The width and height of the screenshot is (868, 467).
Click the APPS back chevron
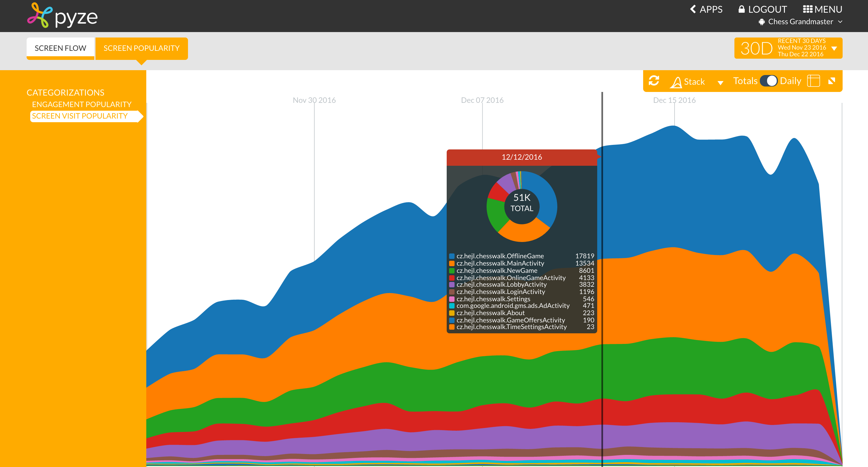[x=693, y=9]
